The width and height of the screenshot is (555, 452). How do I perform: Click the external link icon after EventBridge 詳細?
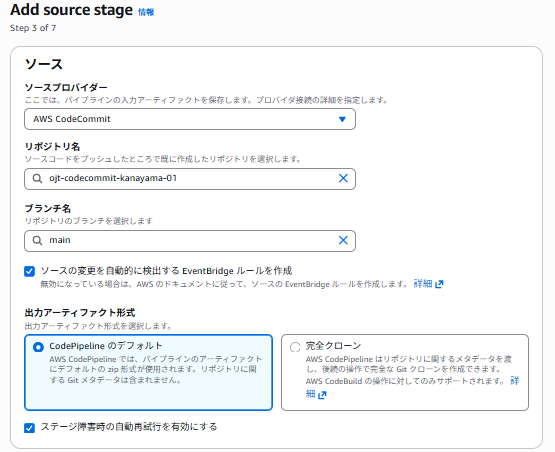click(x=439, y=284)
